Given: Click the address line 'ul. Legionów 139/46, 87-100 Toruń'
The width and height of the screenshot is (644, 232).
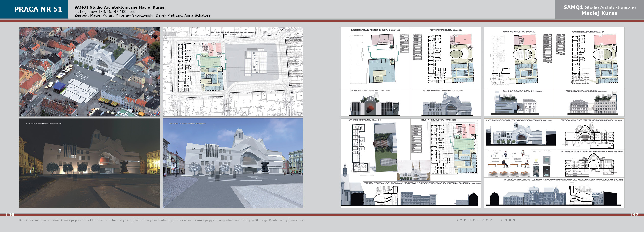Looking at the screenshot, I should point(106,12).
